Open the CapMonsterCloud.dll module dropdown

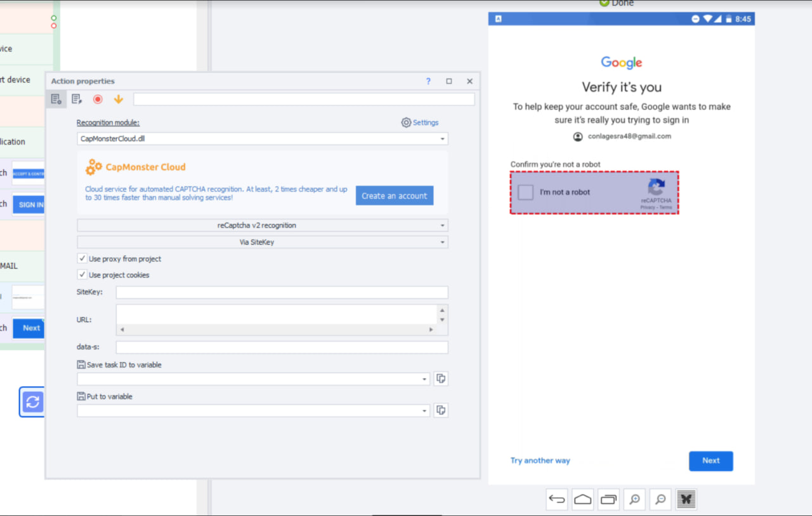[x=263, y=138]
